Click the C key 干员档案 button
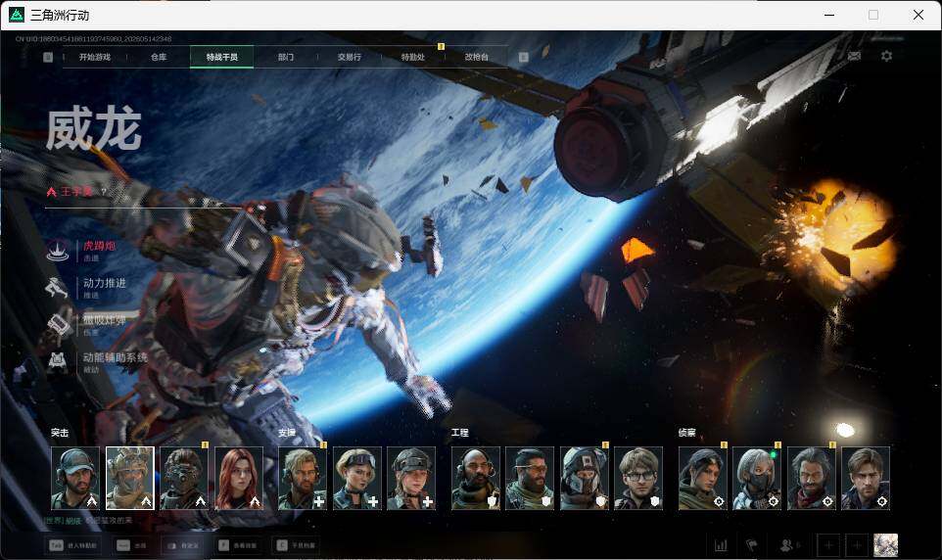Screen dimensions: 942x560 pos(296,545)
